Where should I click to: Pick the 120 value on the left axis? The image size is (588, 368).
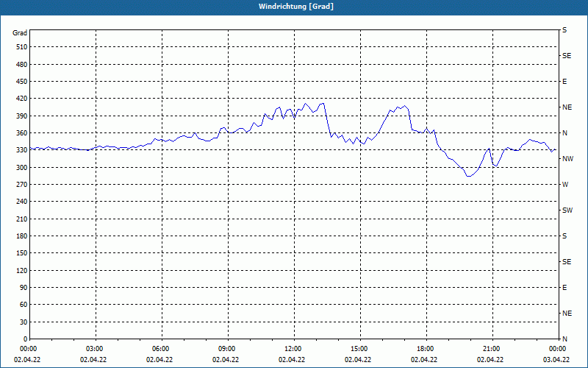pos(22,270)
